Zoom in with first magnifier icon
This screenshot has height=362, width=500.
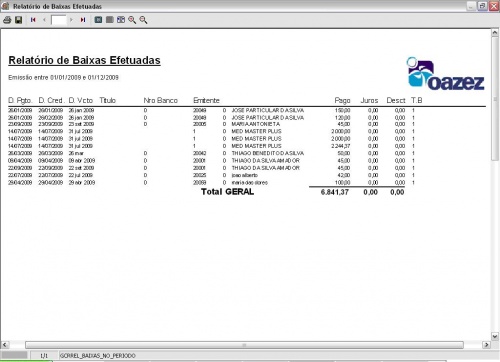tap(132, 20)
